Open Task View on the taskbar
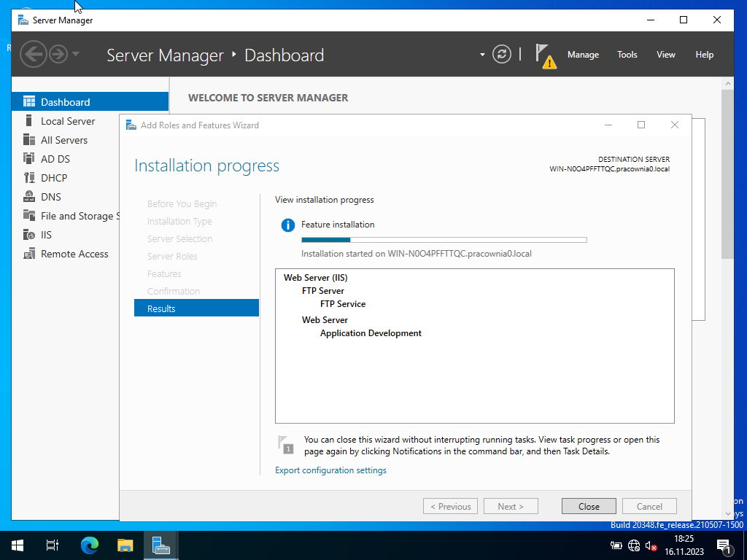The height and width of the screenshot is (560, 747). coord(53,545)
